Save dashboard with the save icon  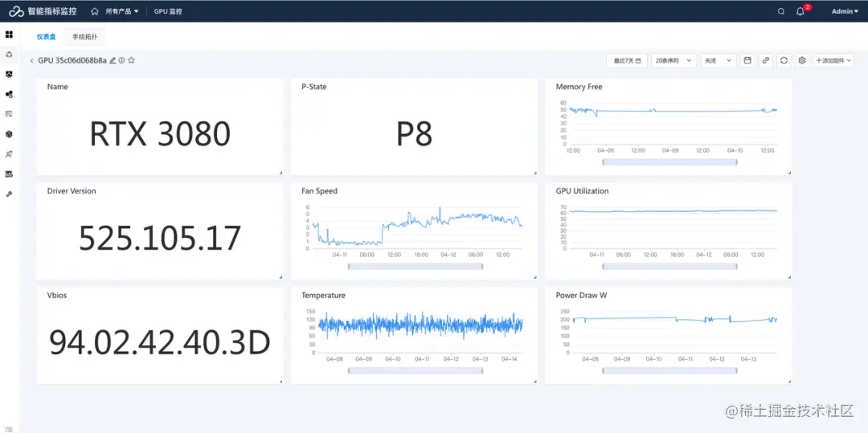[x=747, y=60]
